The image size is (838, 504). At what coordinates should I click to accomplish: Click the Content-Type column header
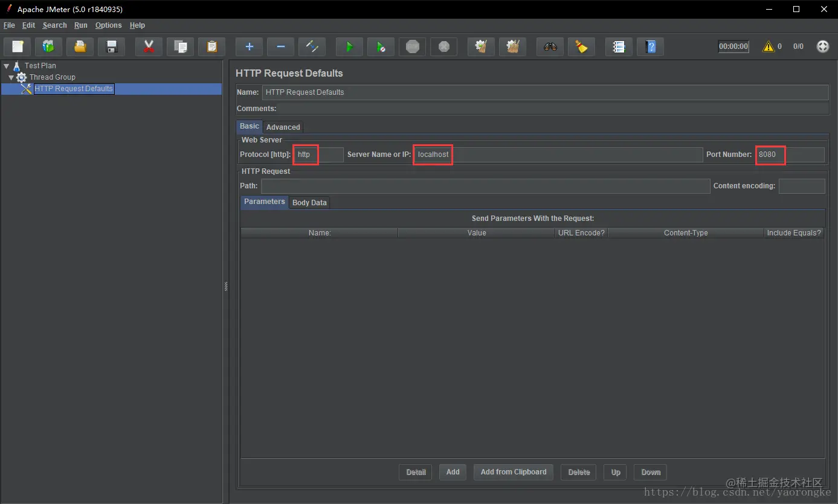(686, 233)
